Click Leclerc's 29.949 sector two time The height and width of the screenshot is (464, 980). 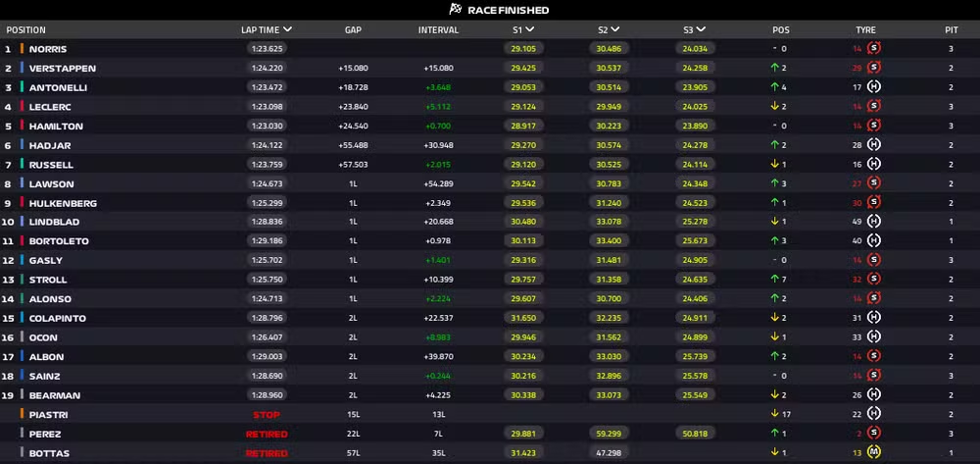click(609, 106)
